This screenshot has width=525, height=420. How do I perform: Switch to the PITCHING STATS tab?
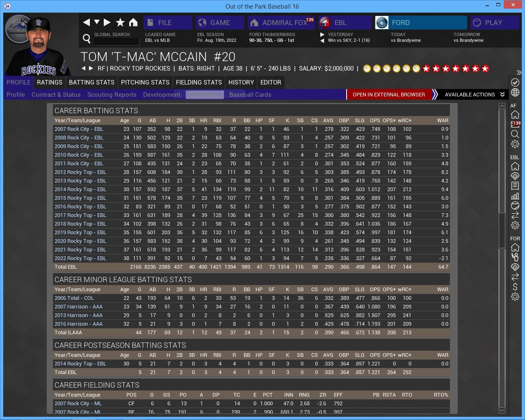pyautogui.click(x=145, y=82)
